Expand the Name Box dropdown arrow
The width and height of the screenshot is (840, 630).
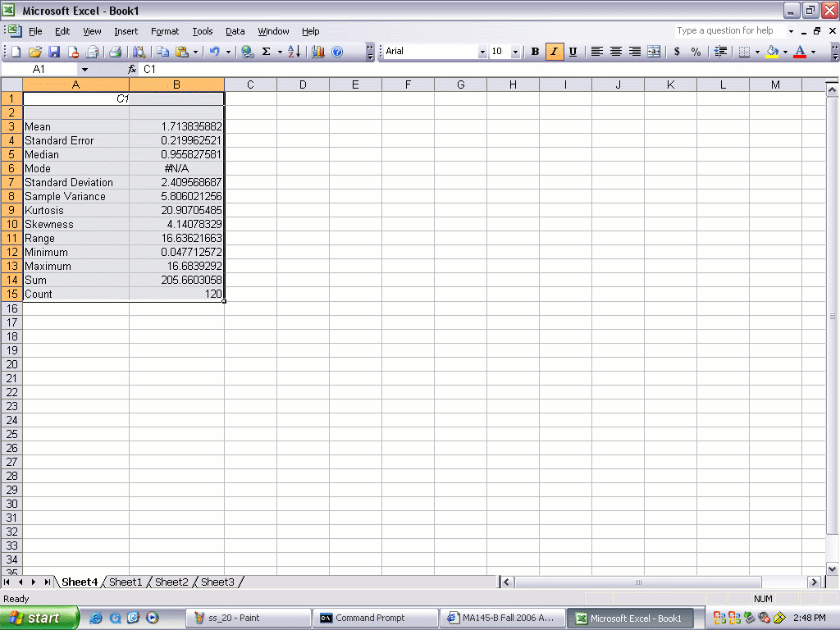pos(84,70)
